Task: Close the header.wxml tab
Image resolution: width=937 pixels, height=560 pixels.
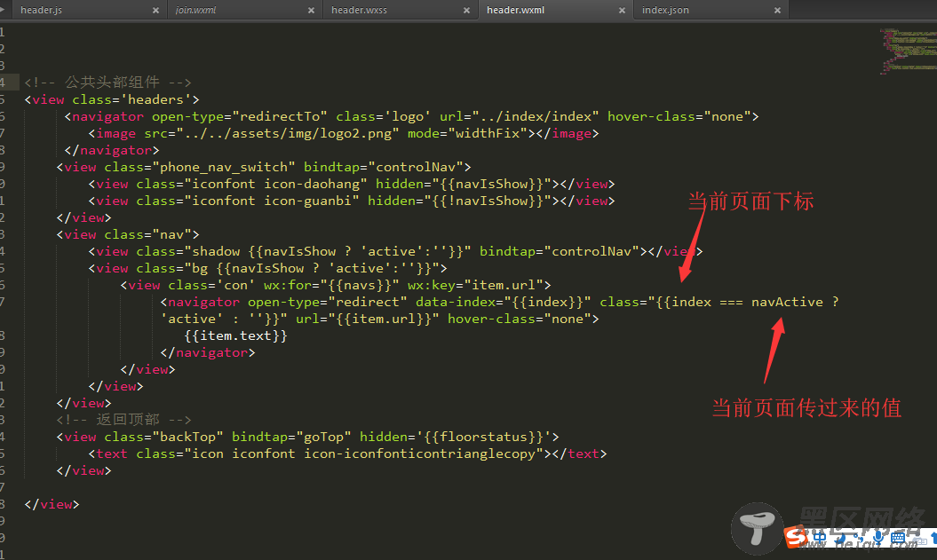Action: [622, 11]
